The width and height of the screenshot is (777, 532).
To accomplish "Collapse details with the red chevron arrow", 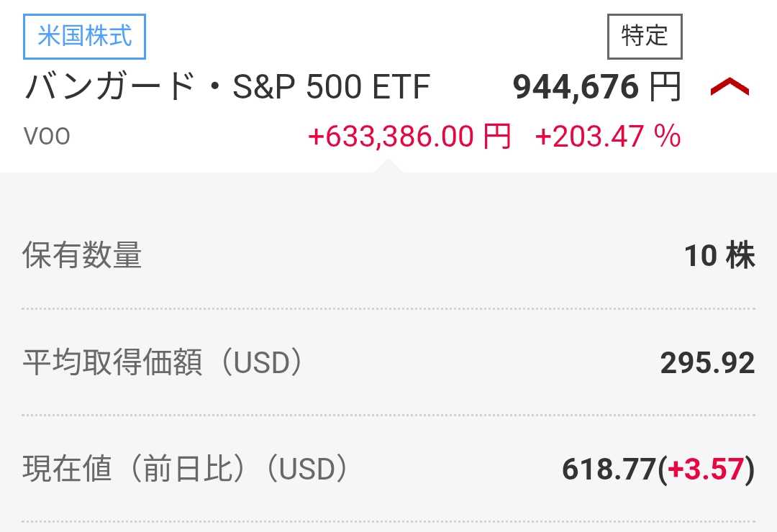I will (730, 88).
